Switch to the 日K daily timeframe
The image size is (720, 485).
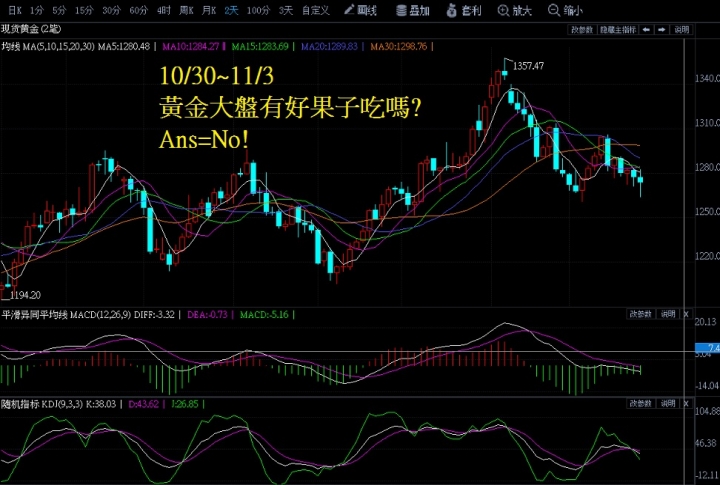[x=13, y=10]
